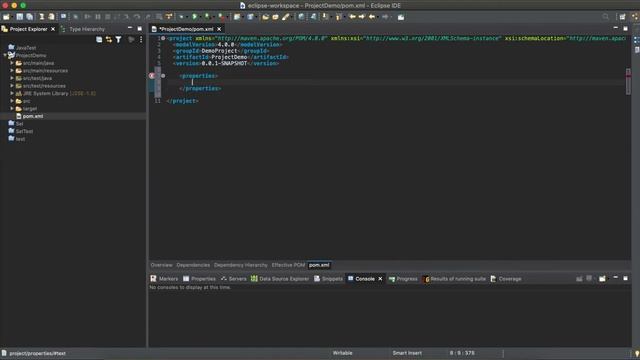This screenshot has height=360, width=640.
Task: Open the Project Explorer view menu (three dots)
Action: tap(141, 39)
